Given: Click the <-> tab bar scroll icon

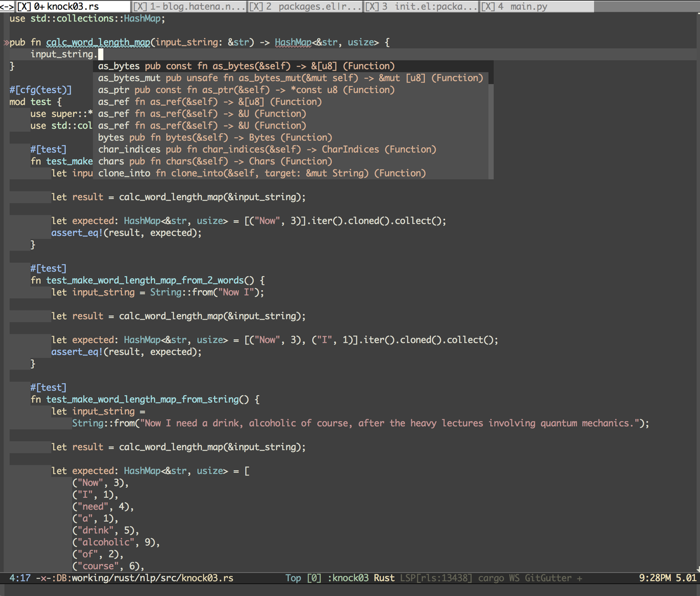Looking at the screenshot, I should (7, 6).
